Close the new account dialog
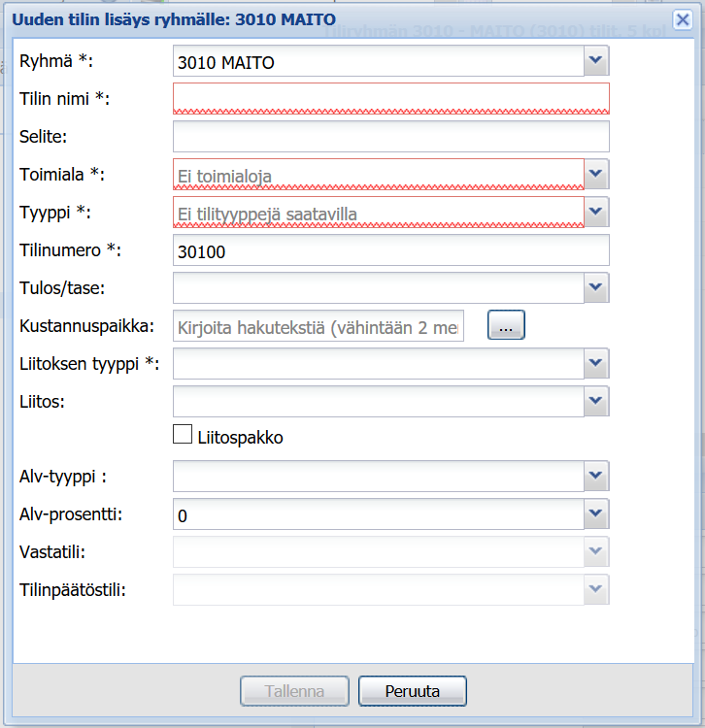The height and width of the screenshot is (728, 705). tap(683, 19)
